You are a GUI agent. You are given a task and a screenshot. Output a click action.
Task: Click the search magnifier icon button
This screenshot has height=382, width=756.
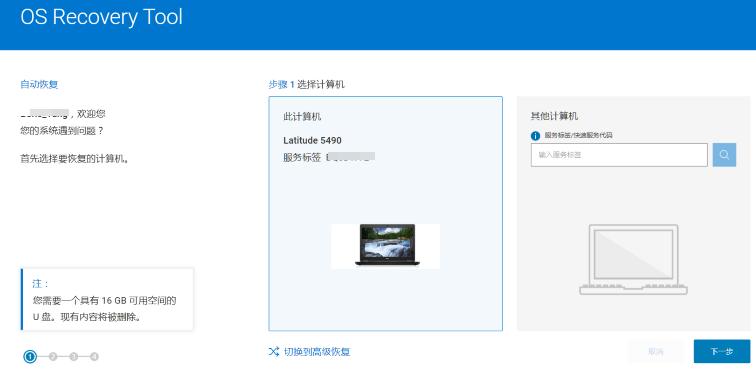point(724,155)
